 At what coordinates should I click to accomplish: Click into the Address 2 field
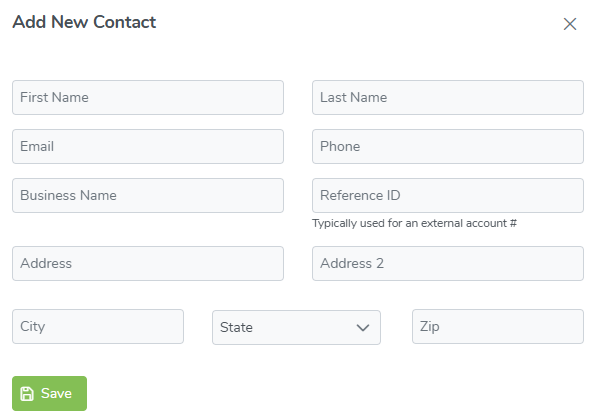click(x=448, y=263)
